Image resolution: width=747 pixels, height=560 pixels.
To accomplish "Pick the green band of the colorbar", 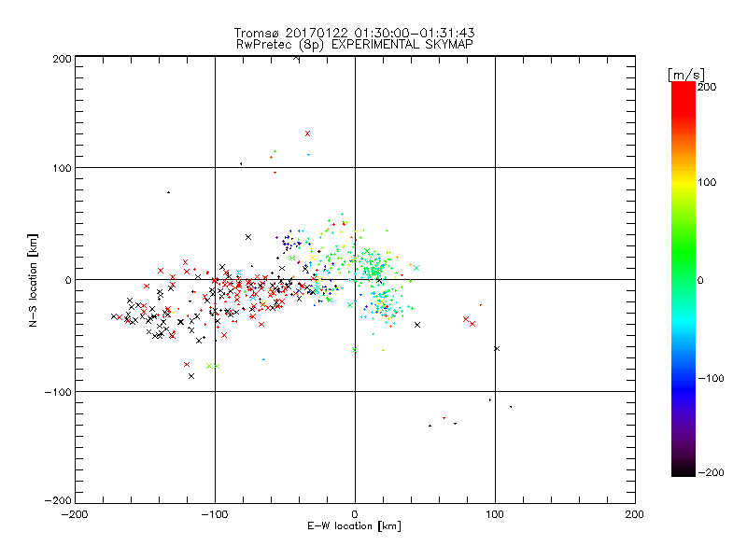I will 684,252.
